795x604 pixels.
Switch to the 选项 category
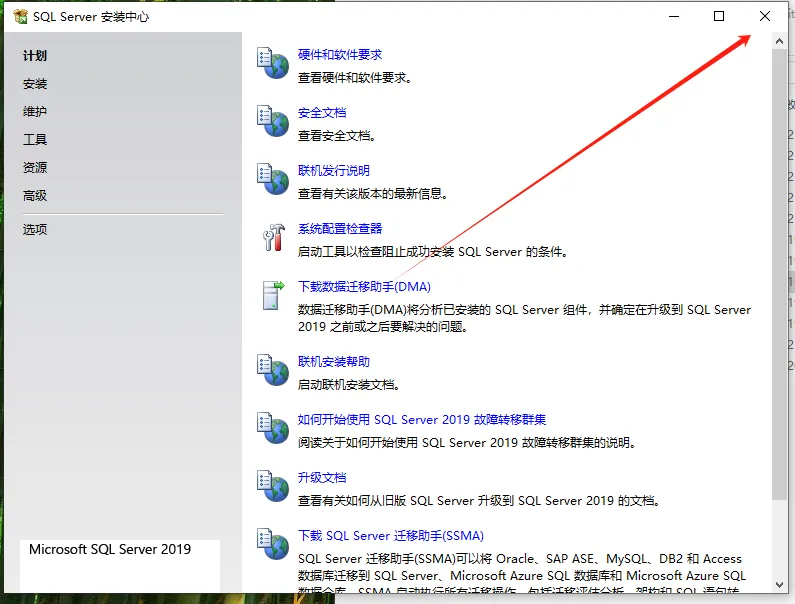[x=35, y=229]
